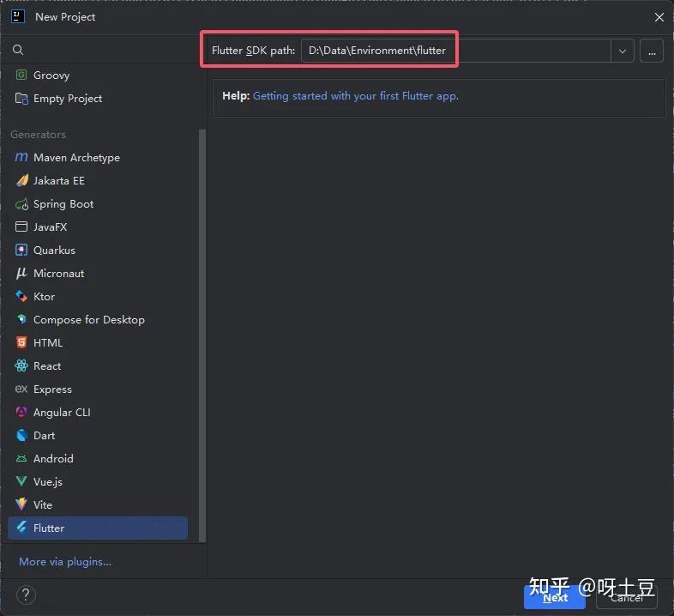Click the Flutter logo icon
Screen dimensions: 674x616
[21, 528]
